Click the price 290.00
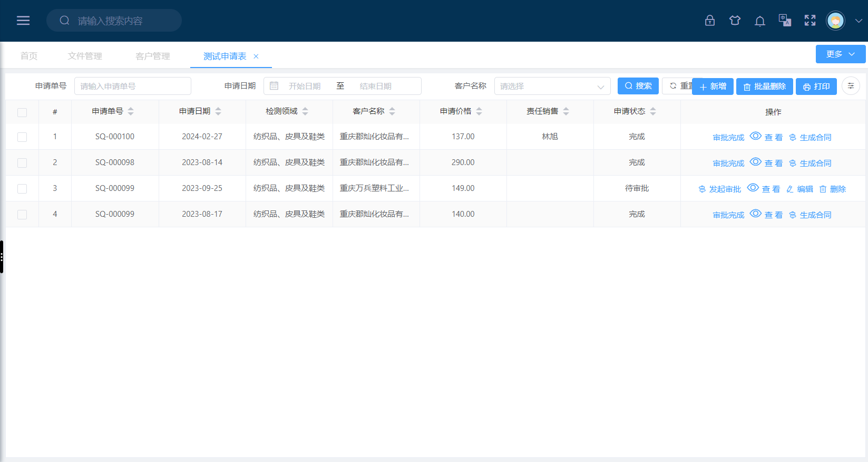 (463, 162)
